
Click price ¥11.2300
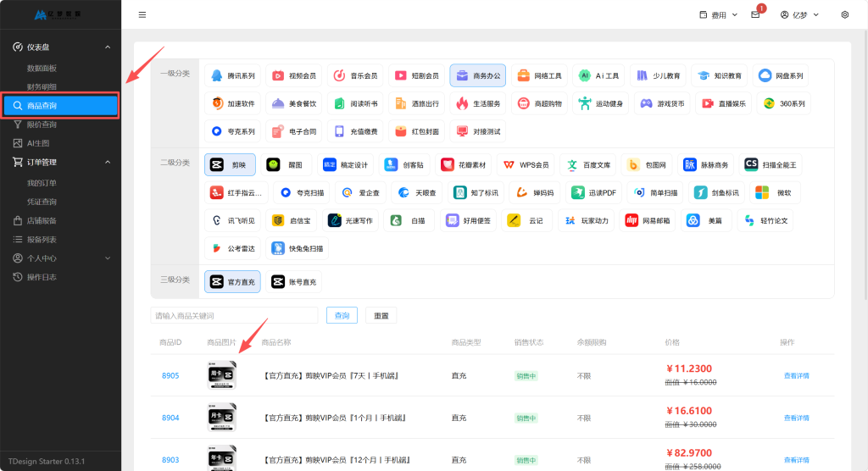[x=689, y=368]
